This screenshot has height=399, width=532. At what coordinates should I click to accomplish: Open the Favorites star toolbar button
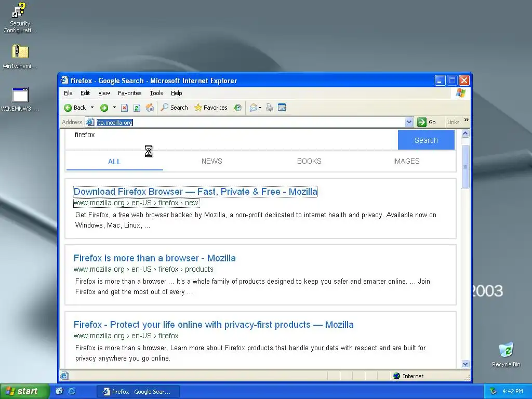[211, 108]
